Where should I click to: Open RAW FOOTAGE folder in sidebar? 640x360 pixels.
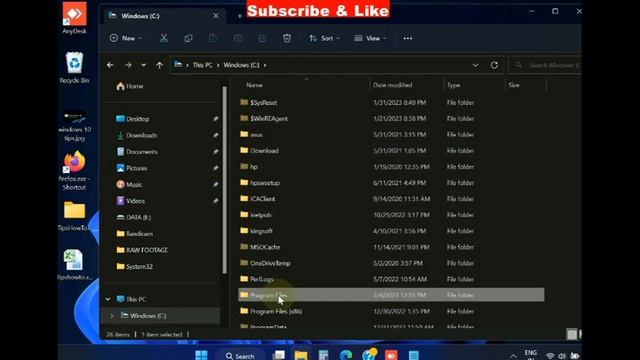click(x=142, y=250)
